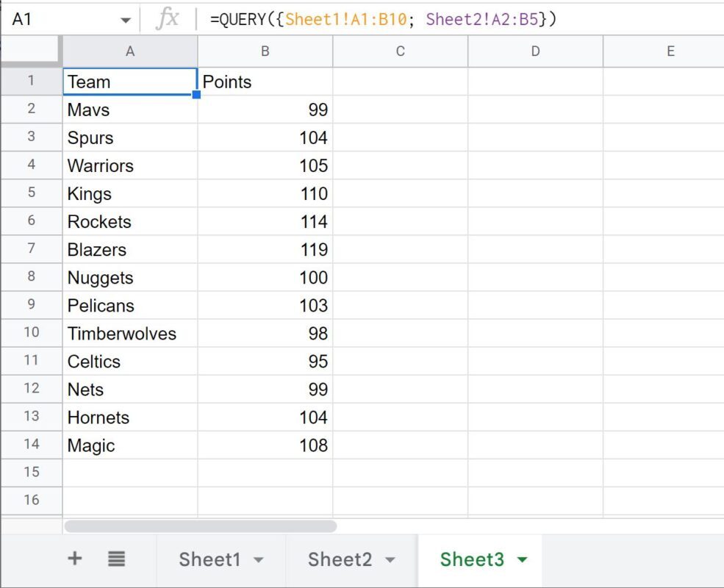Select cell A1 containing Team
The height and width of the screenshot is (588, 724).
tap(129, 82)
